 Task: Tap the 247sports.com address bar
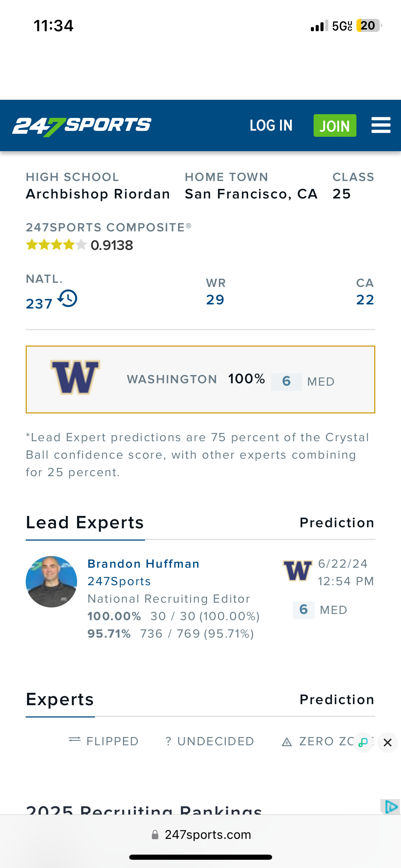tap(208, 835)
